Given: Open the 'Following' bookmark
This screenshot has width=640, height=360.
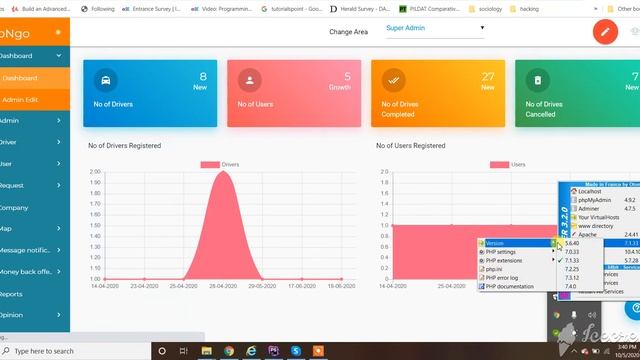Looking at the screenshot, I should [98, 9].
